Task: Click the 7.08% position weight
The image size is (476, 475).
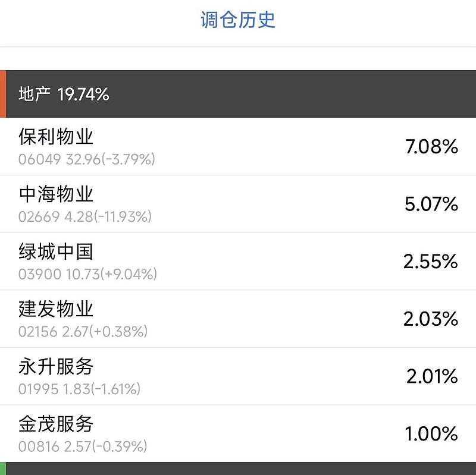Action: coord(431,147)
